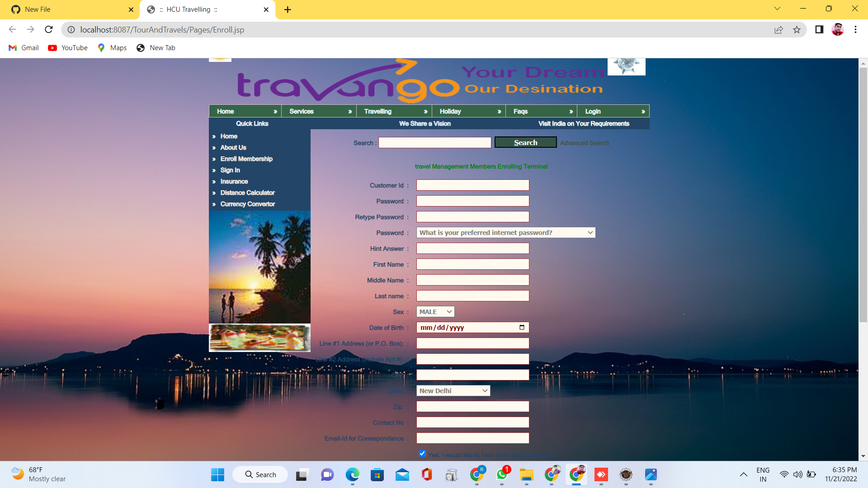Open the YouTube bookmark
Viewport: 868px width, 488px height.
pyautogui.click(x=67, y=47)
